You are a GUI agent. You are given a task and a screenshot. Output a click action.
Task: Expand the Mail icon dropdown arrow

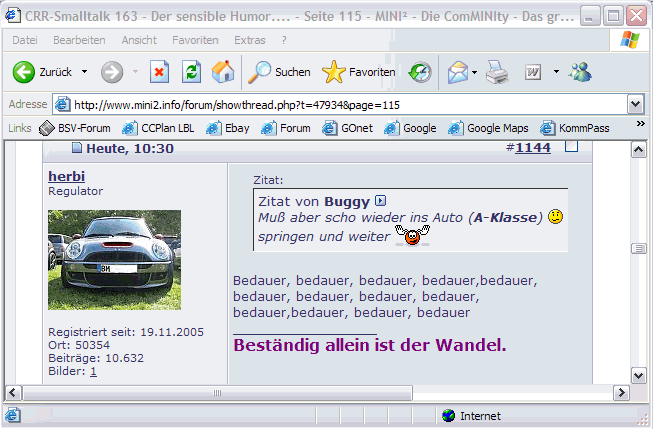474,72
